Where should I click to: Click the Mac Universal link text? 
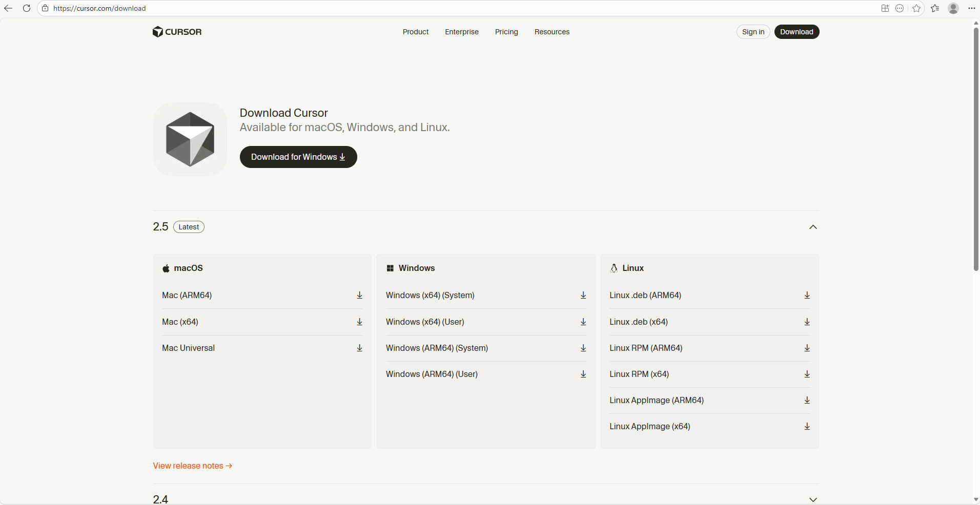[x=188, y=348]
